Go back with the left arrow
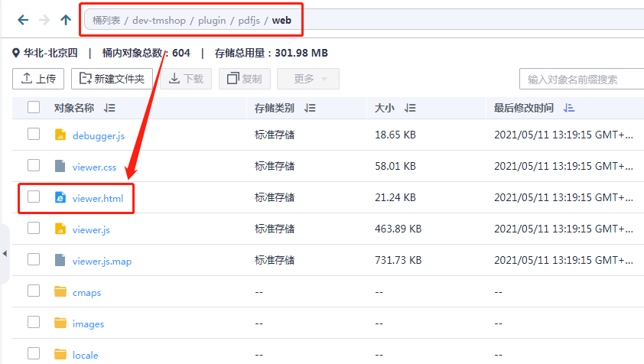Screen dimensions: 644x364 tap(23, 20)
